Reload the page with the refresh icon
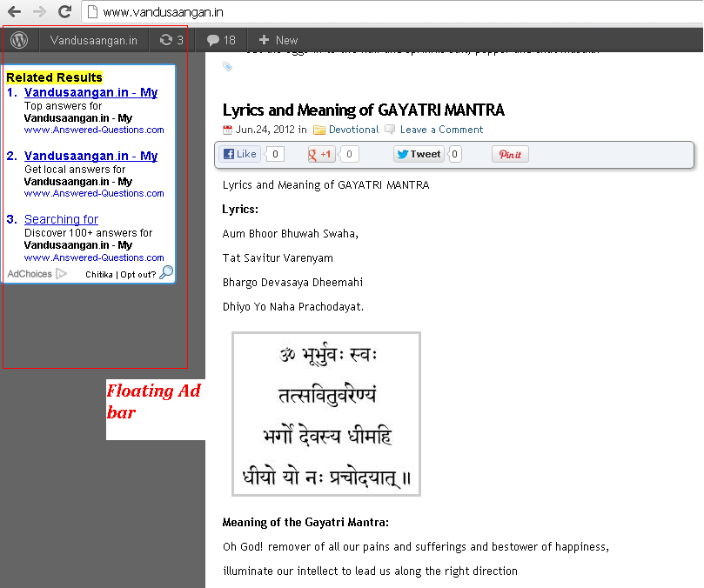The image size is (704, 588). tap(65, 11)
